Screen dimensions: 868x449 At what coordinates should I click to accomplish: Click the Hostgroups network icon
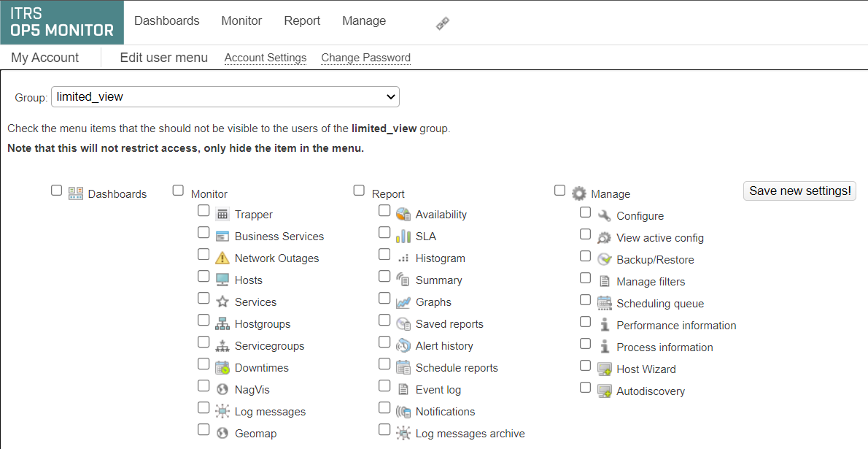point(222,323)
